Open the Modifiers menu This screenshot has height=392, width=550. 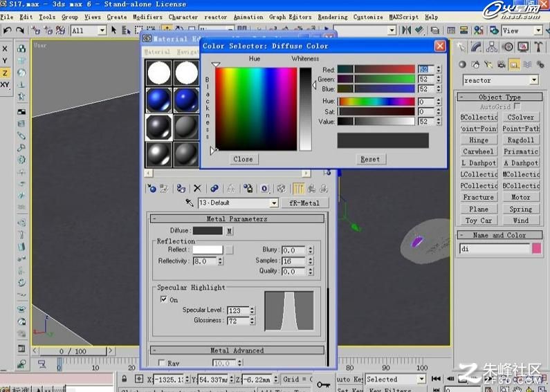click(x=147, y=17)
